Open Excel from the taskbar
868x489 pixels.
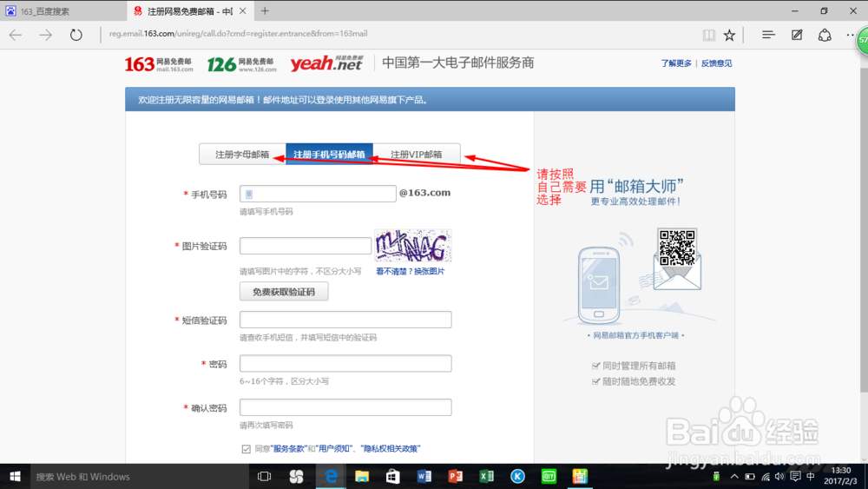(x=486, y=476)
